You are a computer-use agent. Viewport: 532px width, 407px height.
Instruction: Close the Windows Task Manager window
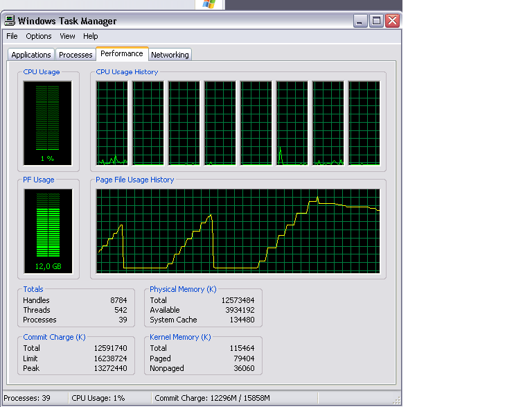point(393,21)
